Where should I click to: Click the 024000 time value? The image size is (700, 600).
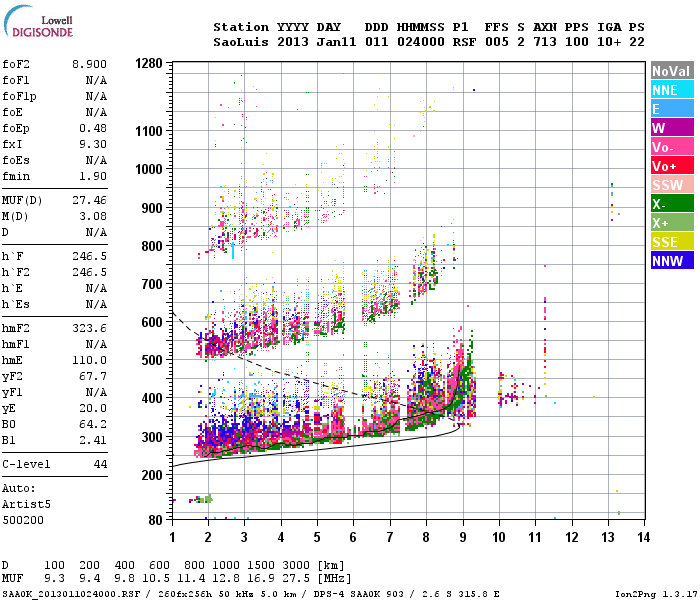pyautogui.click(x=421, y=42)
